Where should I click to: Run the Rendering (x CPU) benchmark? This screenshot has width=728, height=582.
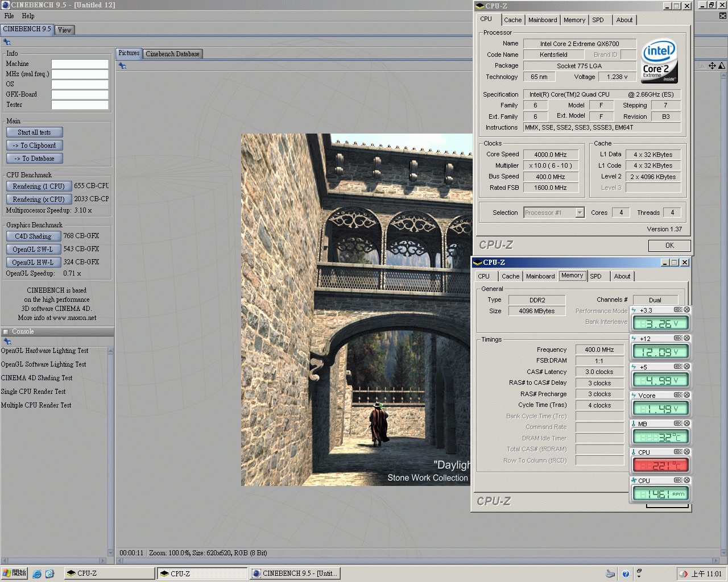click(x=39, y=199)
